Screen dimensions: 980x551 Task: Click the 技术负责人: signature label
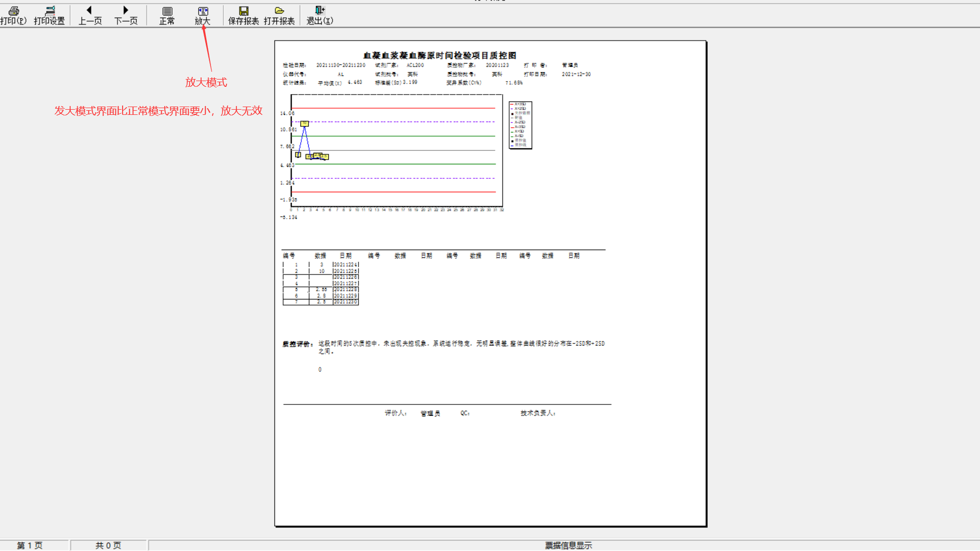pyautogui.click(x=538, y=413)
